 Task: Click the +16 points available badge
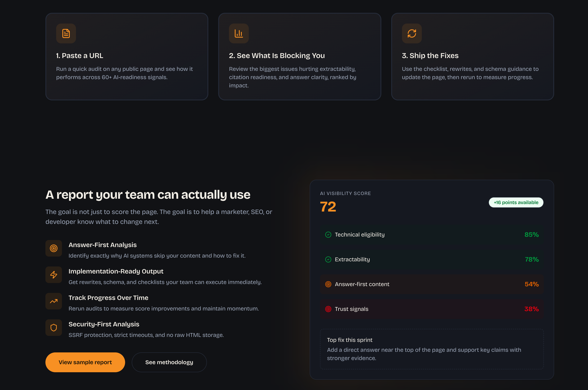coord(516,202)
